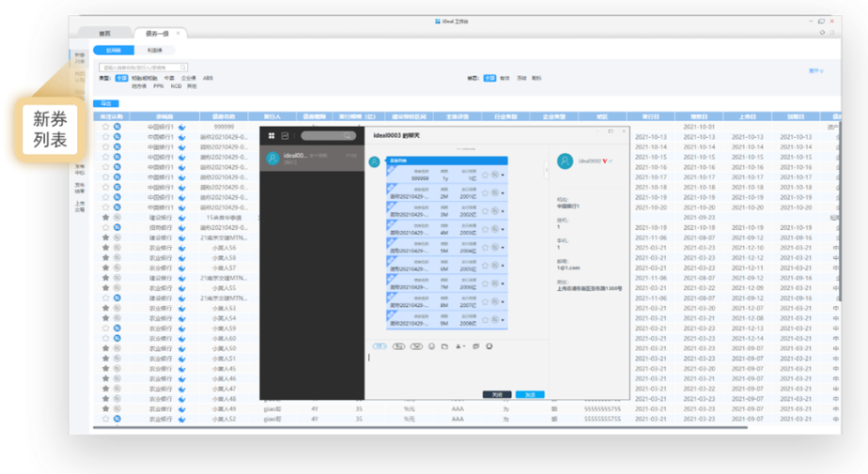Screen dimensions: 868x474
Task: Close the 债券一级 tab with its x
Action: (178, 33)
